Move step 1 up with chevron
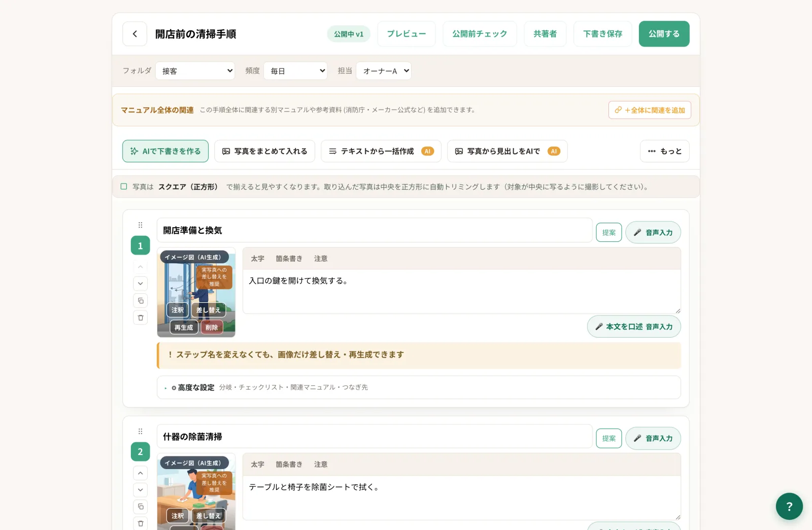 (x=141, y=267)
